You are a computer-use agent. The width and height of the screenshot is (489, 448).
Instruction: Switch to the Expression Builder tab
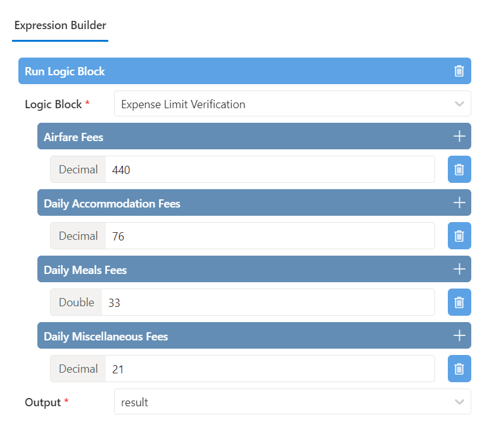60,26
